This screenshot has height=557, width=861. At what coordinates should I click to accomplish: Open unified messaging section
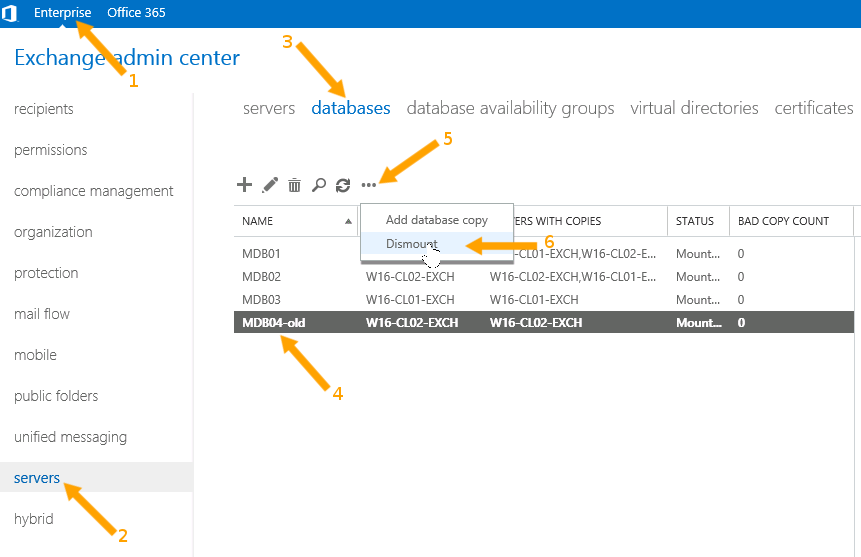70,437
